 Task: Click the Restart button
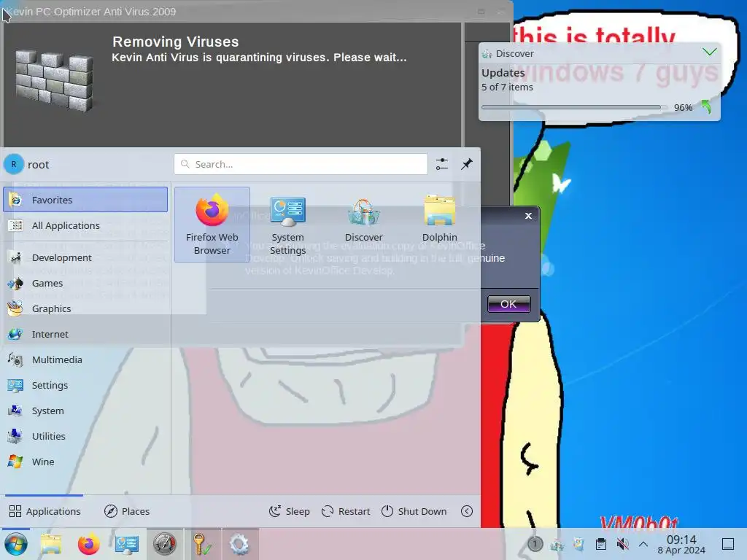point(346,511)
